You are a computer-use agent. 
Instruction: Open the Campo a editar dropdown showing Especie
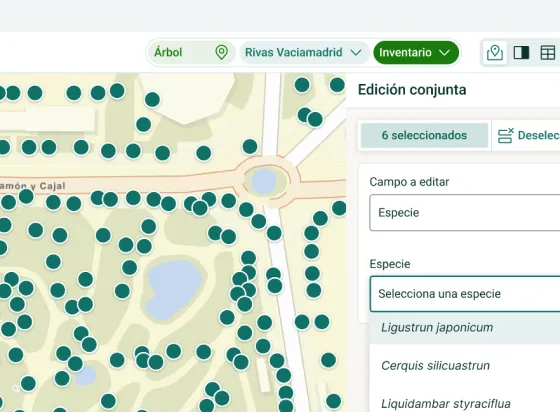coord(465,213)
